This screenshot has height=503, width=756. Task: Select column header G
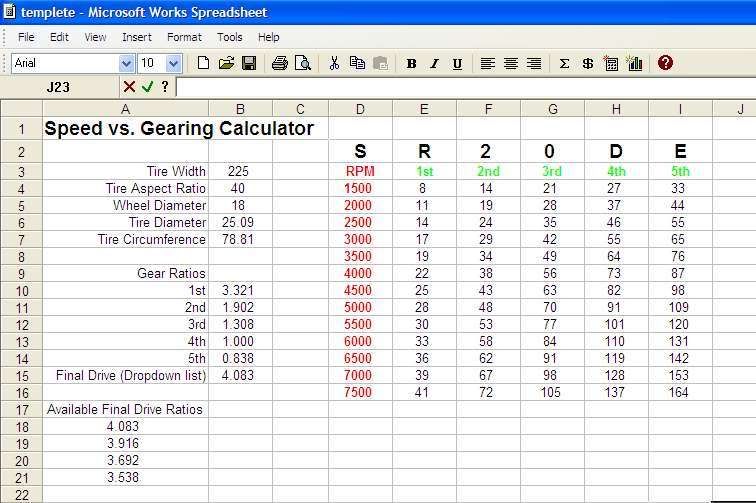click(x=553, y=109)
